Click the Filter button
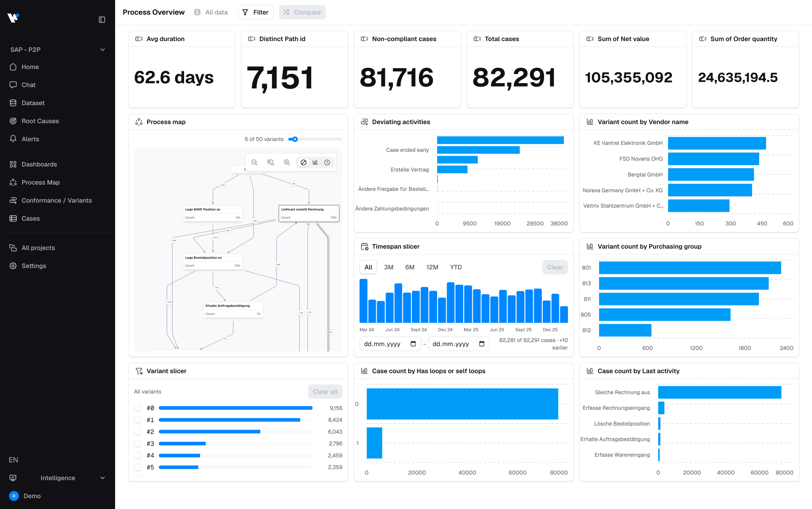This screenshot has width=812, height=509. coord(256,12)
